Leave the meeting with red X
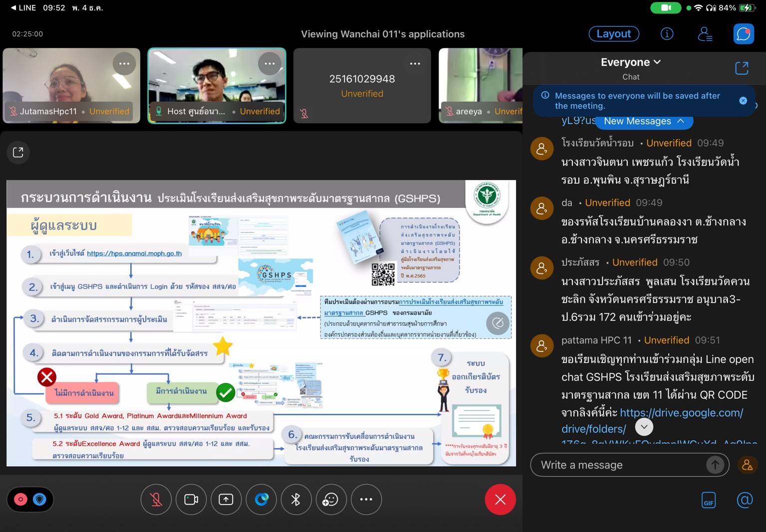766x532 pixels. pyautogui.click(x=501, y=499)
